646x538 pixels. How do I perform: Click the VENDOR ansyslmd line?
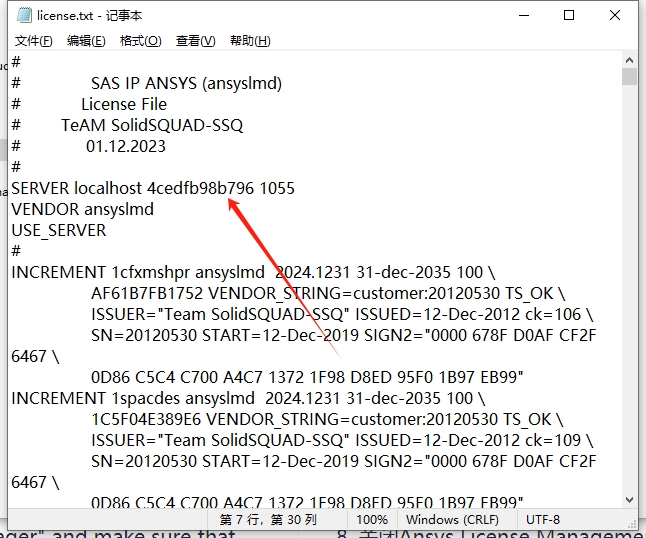pyautogui.click(x=82, y=209)
